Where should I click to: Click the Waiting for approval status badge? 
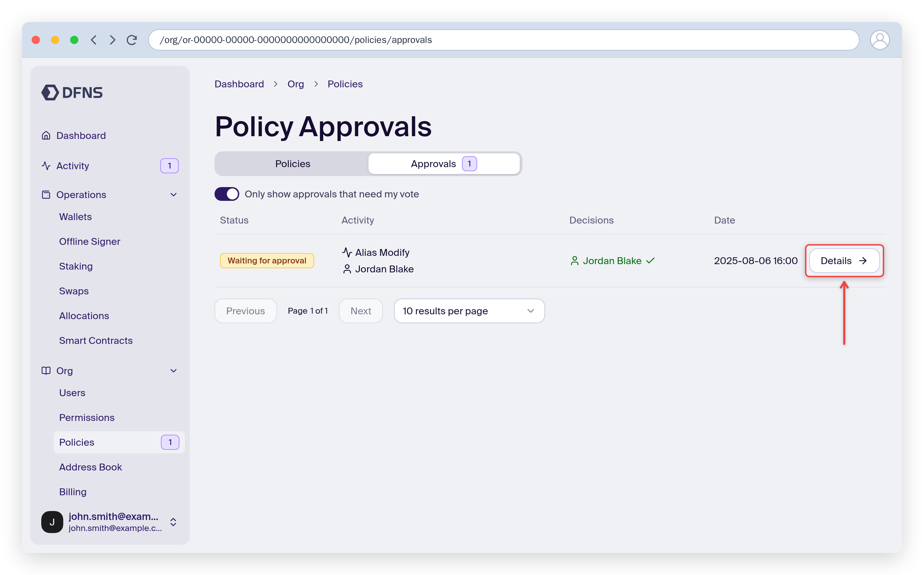pos(267,261)
